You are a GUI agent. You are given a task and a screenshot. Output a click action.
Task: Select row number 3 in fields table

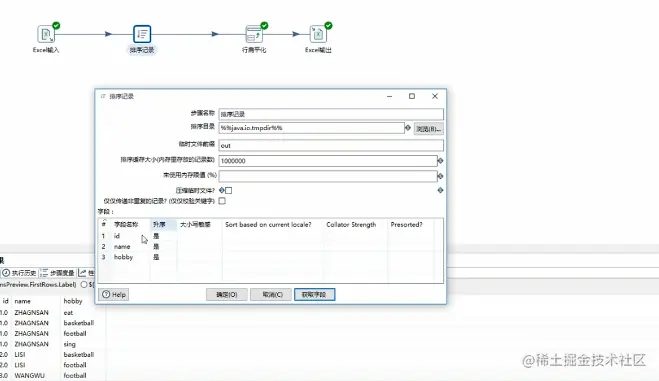click(x=103, y=257)
